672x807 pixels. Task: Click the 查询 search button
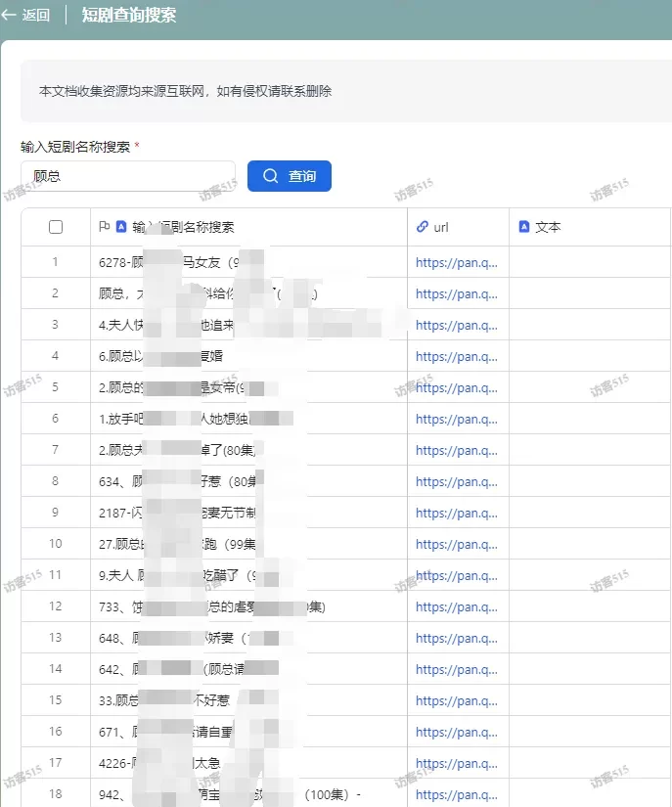click(x=290, y=176)
